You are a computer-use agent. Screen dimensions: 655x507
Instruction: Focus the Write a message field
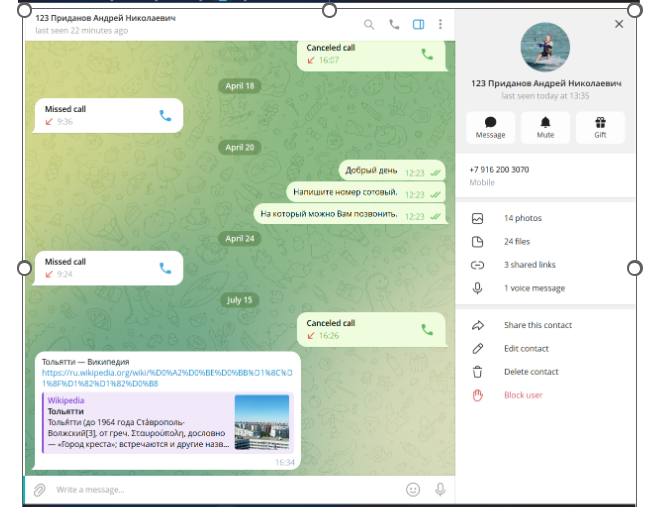coord(228,489)
